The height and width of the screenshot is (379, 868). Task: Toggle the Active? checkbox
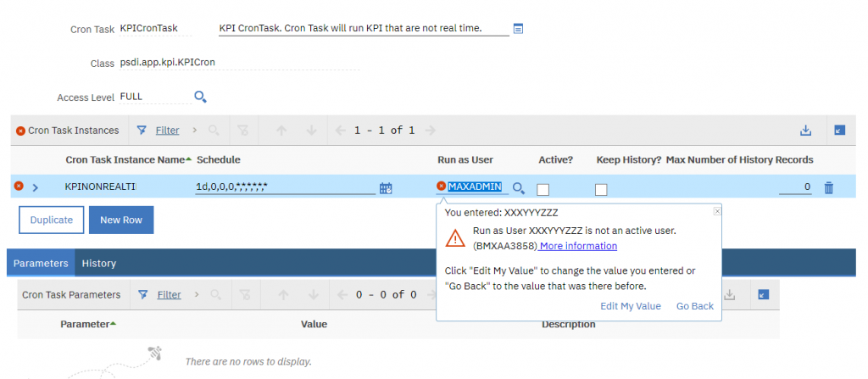pos(543,190)
